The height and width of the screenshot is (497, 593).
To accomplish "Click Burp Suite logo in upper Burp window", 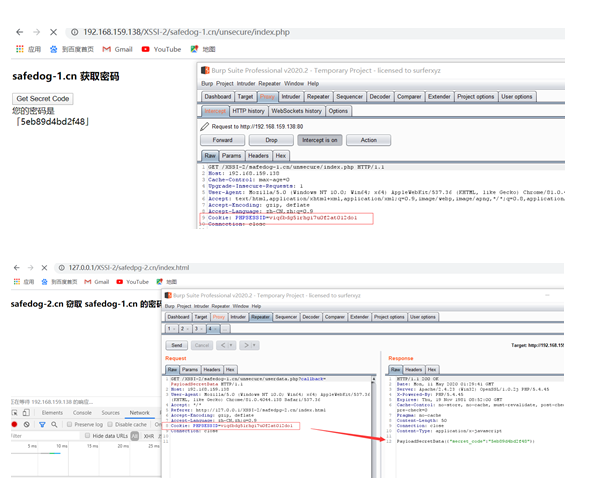I will point(205,70).
